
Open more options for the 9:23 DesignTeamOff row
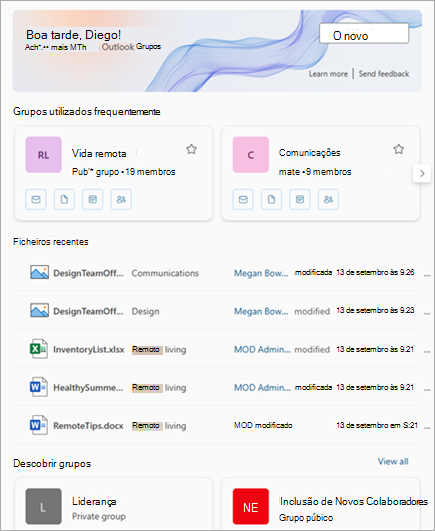click(427, 313)
